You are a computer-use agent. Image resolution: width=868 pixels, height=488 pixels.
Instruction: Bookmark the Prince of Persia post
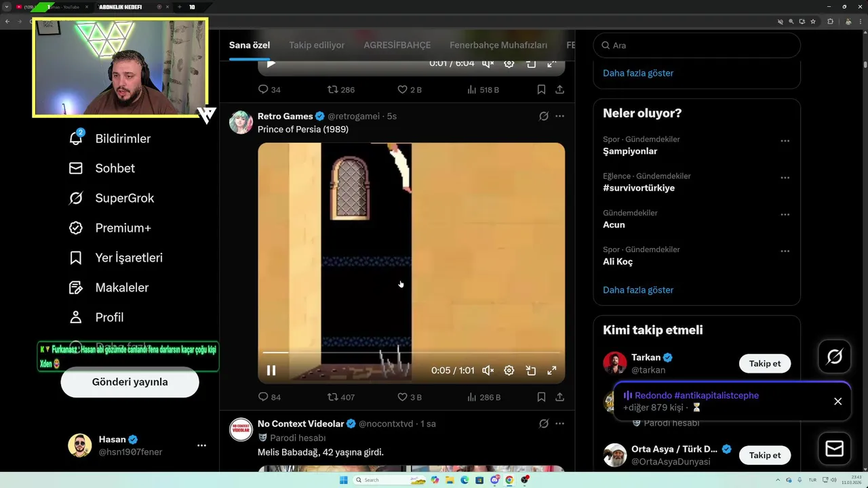coord(541,397)
